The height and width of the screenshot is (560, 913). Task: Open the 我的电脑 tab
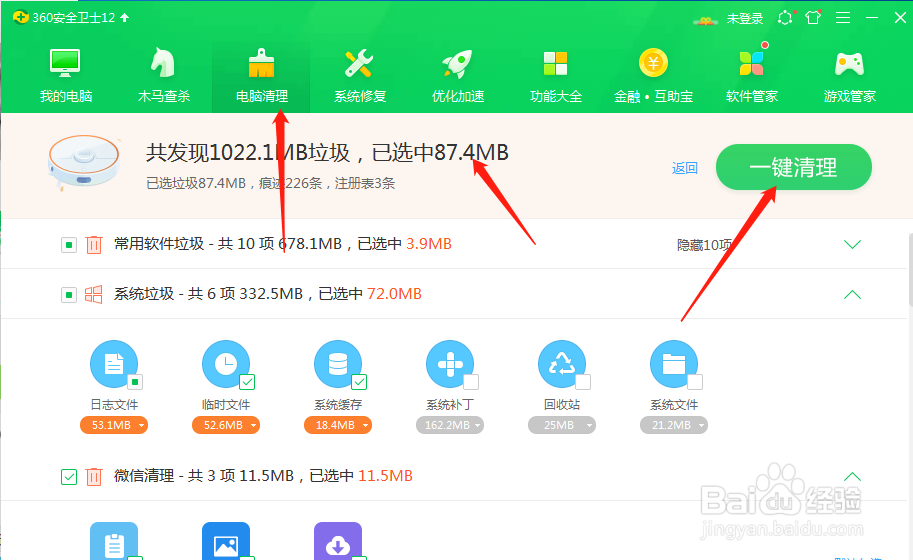click(x=66, y=76)
